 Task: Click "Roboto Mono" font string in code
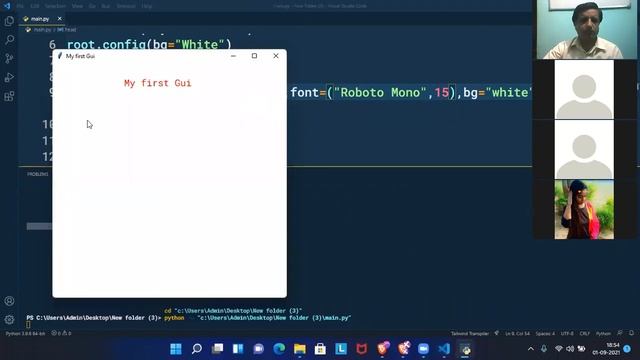click(x=380, y=93)
